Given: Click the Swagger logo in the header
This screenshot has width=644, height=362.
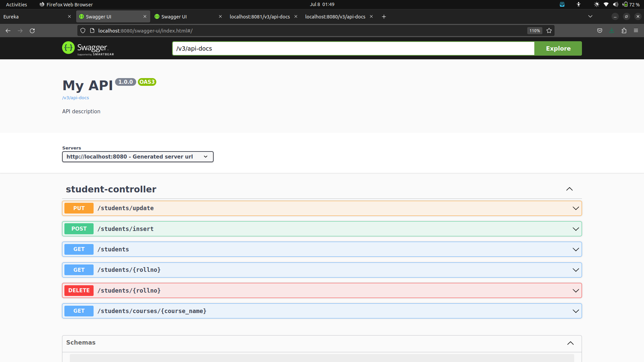Looking at the screenshot, I should click(x=88, y=48).
